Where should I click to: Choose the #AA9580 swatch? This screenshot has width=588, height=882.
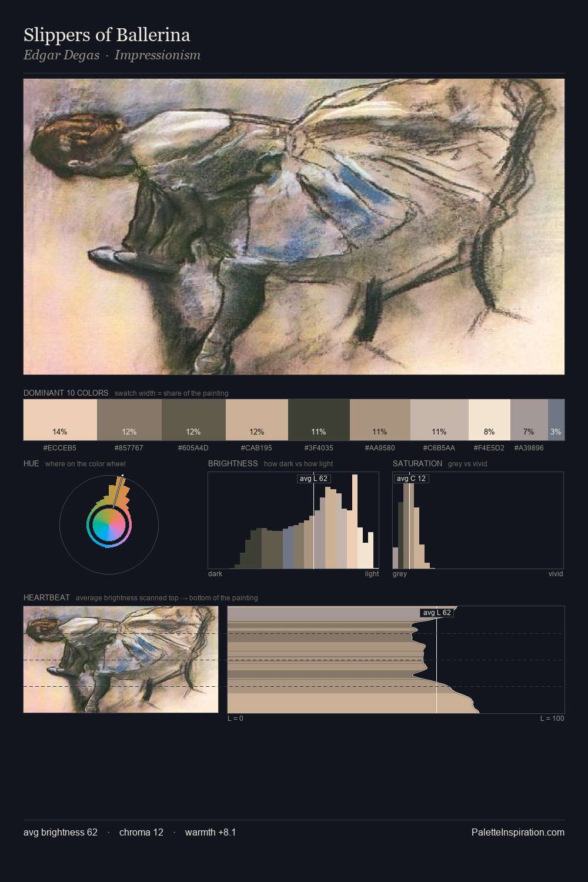[x=380, y=420]
